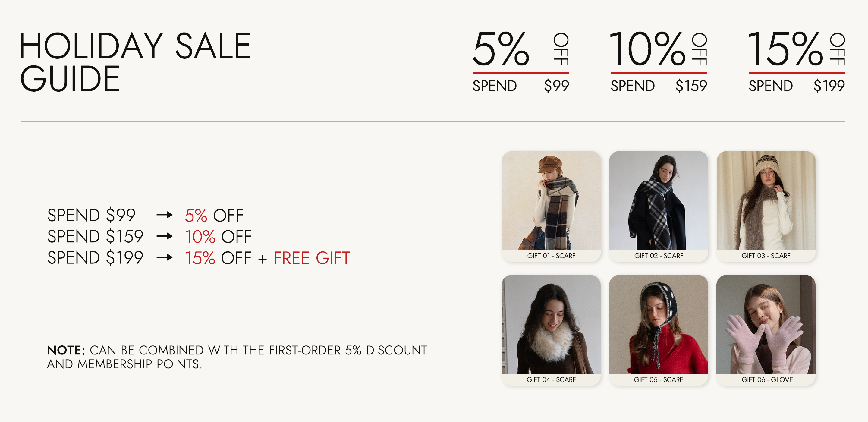Open the Gift 05 head scarf photo
The image size is (868, 422).
pos(658,324)
